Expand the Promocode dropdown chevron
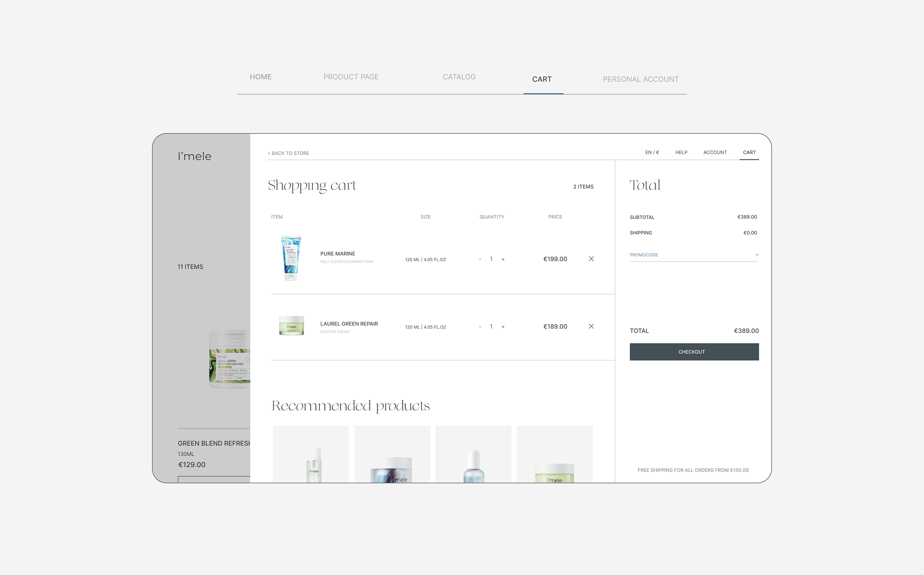This screenshot has height=576, width=924. pos(757,255)
